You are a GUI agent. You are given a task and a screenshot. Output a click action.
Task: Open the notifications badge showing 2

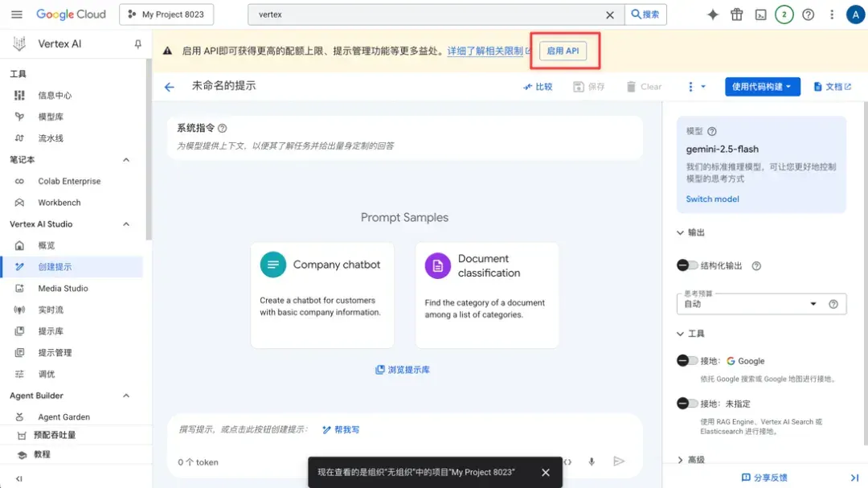click(x=784, y=14)
